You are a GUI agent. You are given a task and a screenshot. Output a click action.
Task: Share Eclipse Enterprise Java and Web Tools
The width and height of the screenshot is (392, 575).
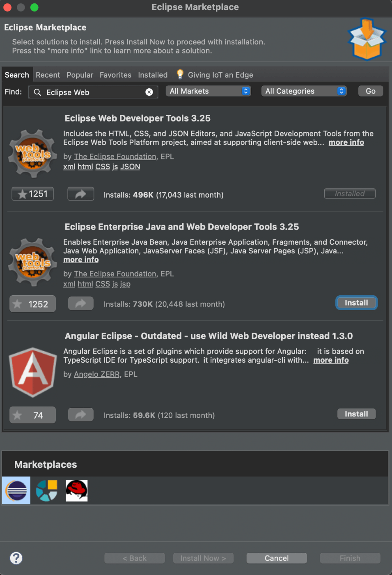(x=81, y=304)
